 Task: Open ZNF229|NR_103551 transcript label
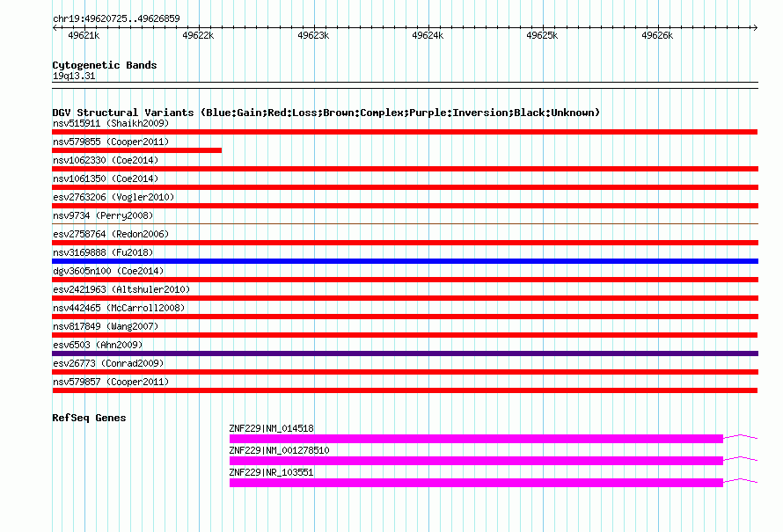tap(271, 472)
